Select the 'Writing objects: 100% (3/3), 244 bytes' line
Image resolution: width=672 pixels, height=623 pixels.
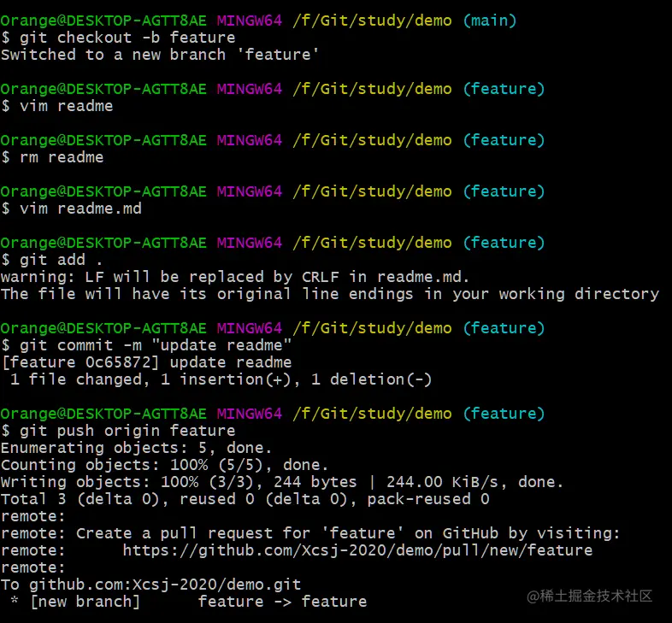pos(282,482)
